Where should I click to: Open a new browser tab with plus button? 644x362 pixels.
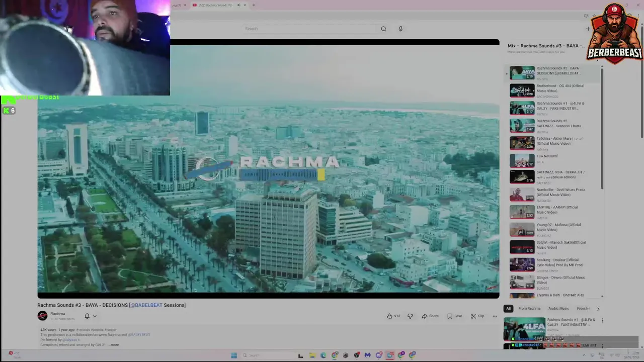coord(254,5)
